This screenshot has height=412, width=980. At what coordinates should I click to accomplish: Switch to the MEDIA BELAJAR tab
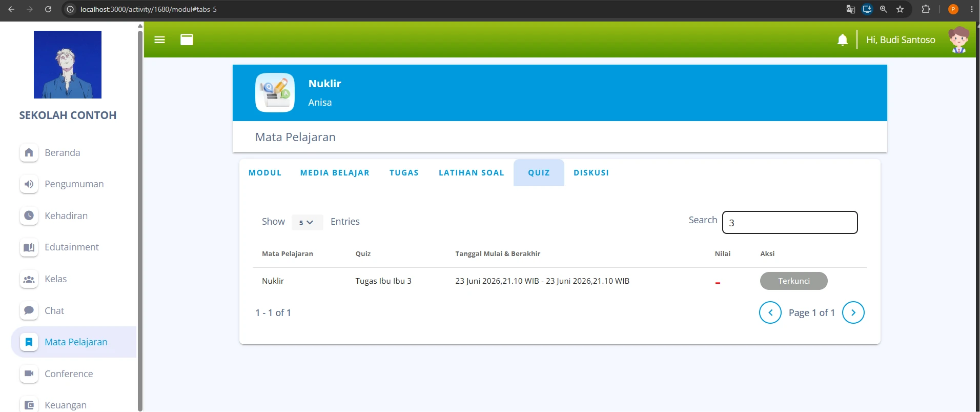[x=335, y=173]
